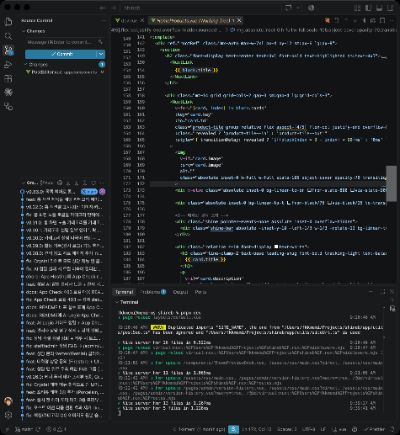The height and width of the screenshot is (435, 400).
Task: Open the Run and Debug view icon
Action: 8,64
